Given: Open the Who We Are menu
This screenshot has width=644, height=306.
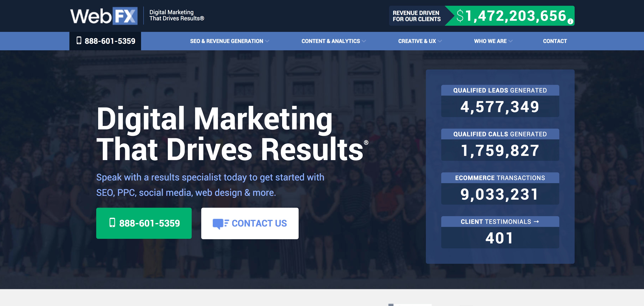Looking at the screenshot, I should [490, 41].
